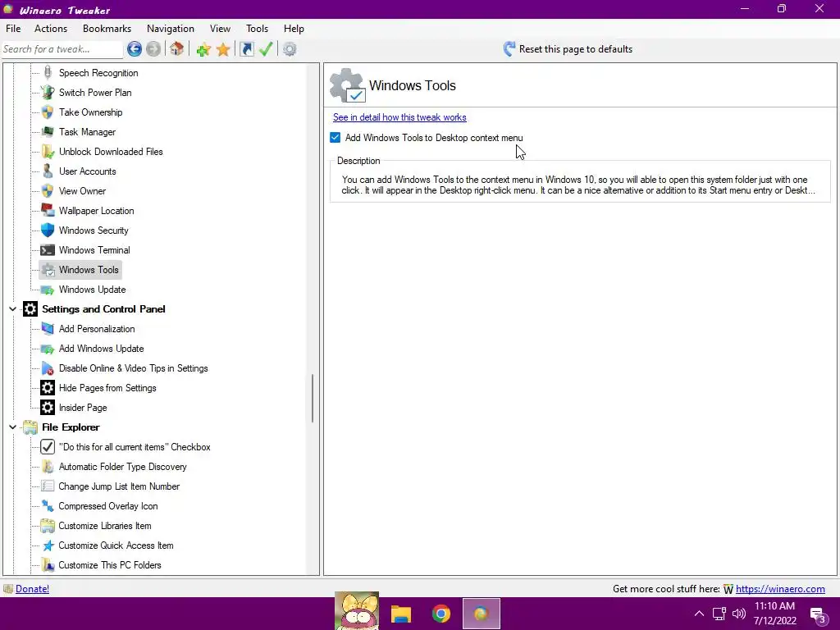
Task: Select Customize This PC Folders item
Action: pyautogui.click(x=110, y=565)
